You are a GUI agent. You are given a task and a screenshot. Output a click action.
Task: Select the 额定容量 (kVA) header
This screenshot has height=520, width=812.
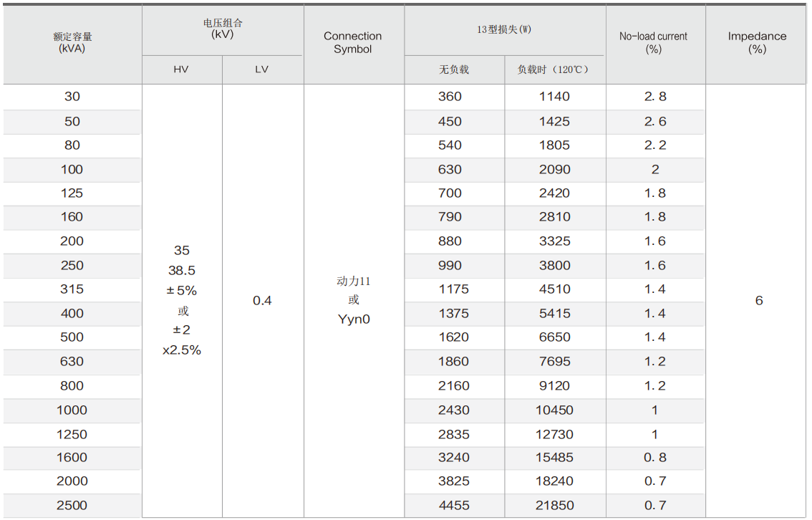(72, 43)
